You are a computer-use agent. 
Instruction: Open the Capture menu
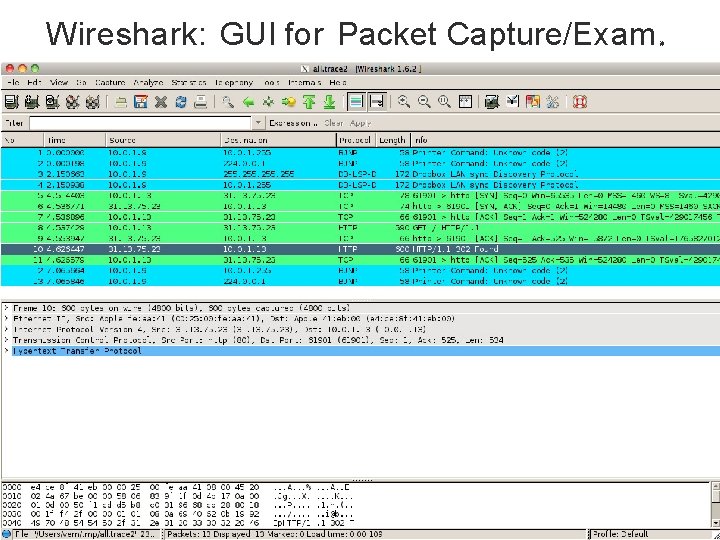coord(110,83)
